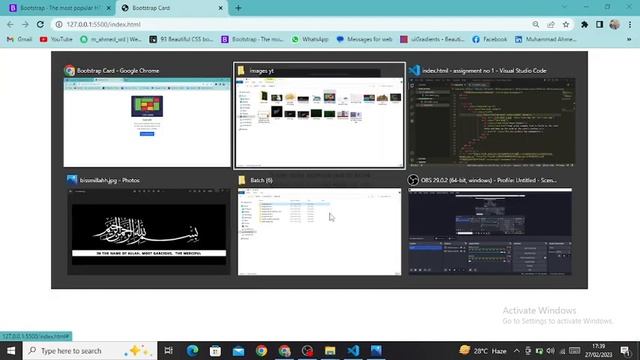Chrome tab search dropdown chevron
Image resolution: width=640 pixels, height=360 pixels.
point(564,7)
